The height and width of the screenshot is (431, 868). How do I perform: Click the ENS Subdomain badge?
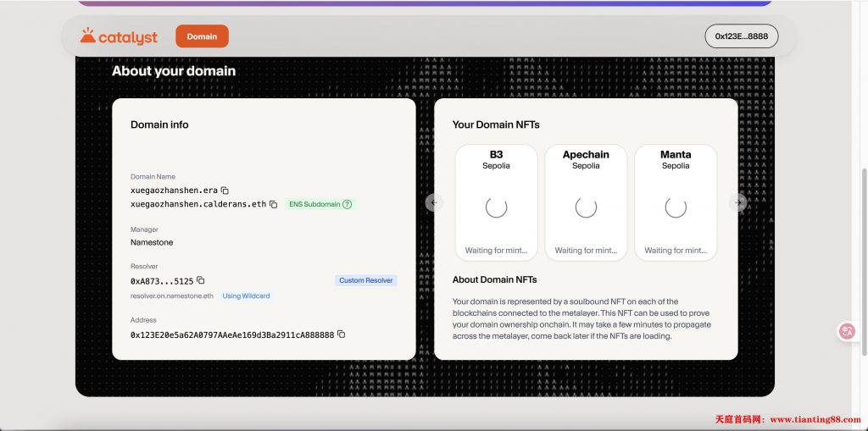click(320, 204)
